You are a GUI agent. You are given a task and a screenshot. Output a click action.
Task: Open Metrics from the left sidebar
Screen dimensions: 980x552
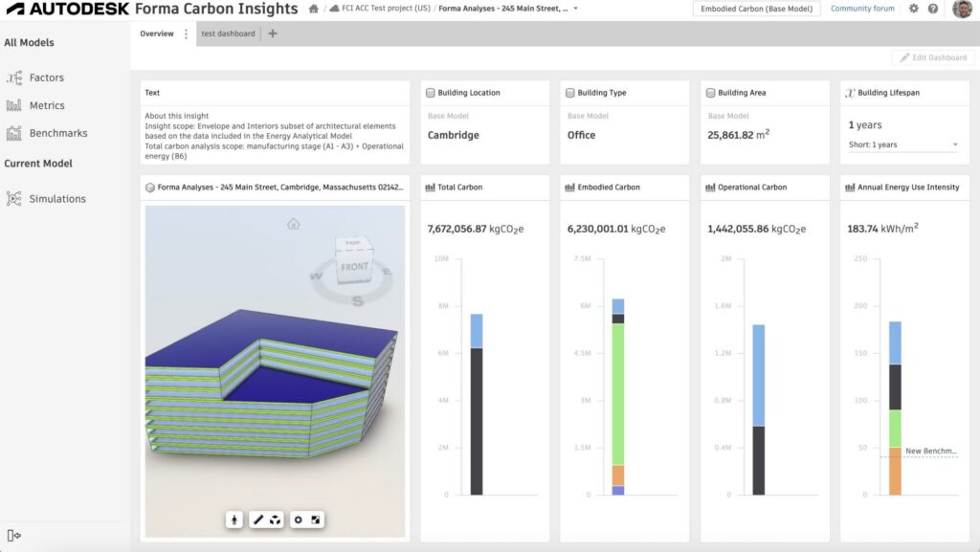(x=46, y=105)
